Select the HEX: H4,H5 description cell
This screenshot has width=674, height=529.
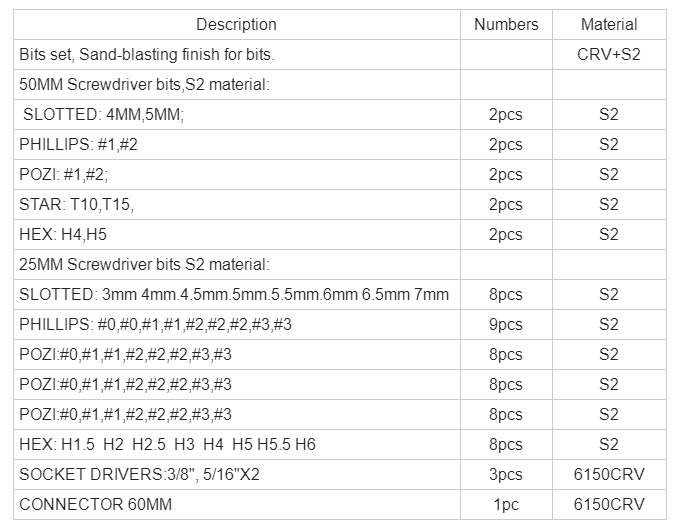(x=237, y=235)
